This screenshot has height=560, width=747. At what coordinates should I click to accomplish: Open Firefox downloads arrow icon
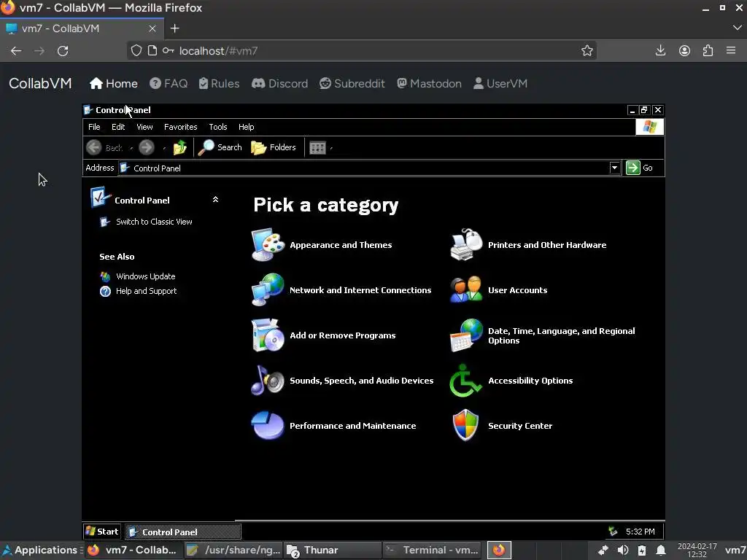click(660, 50)
